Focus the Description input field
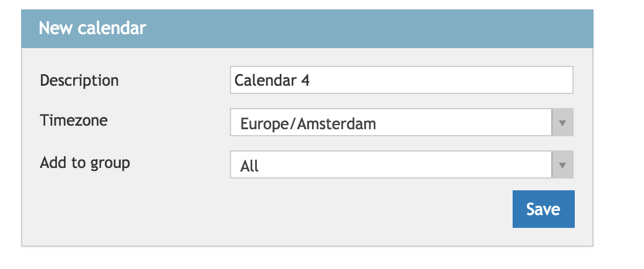Image resolution: width=644 pixels, height=269 pixels. 401,80
